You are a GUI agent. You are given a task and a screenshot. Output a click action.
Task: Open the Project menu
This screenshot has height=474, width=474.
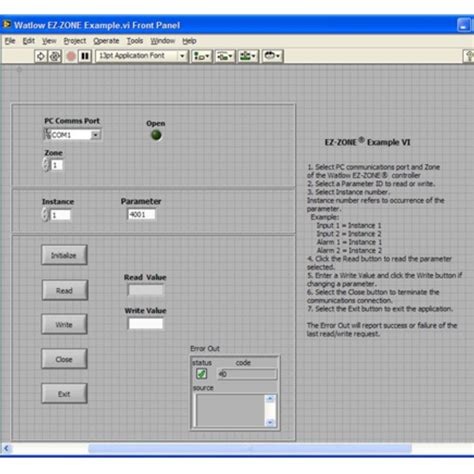[75, 41]
